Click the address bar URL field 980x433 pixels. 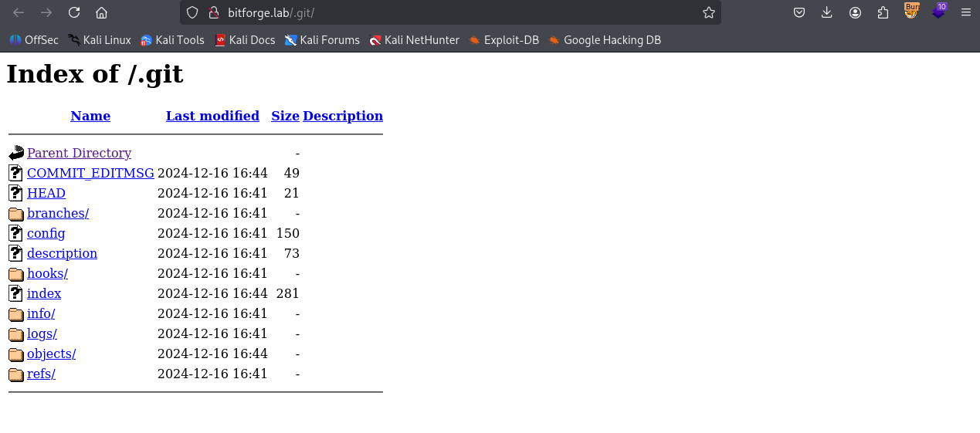463,12
